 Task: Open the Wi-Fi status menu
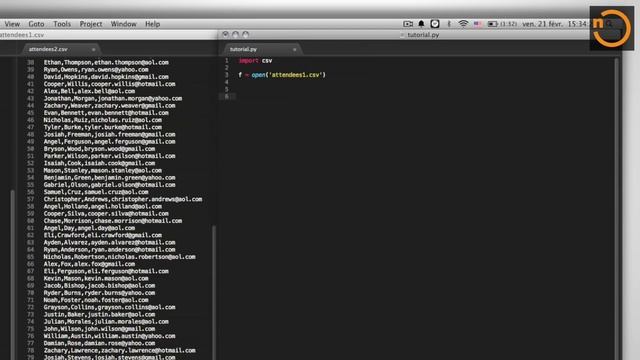coord(463,24)
